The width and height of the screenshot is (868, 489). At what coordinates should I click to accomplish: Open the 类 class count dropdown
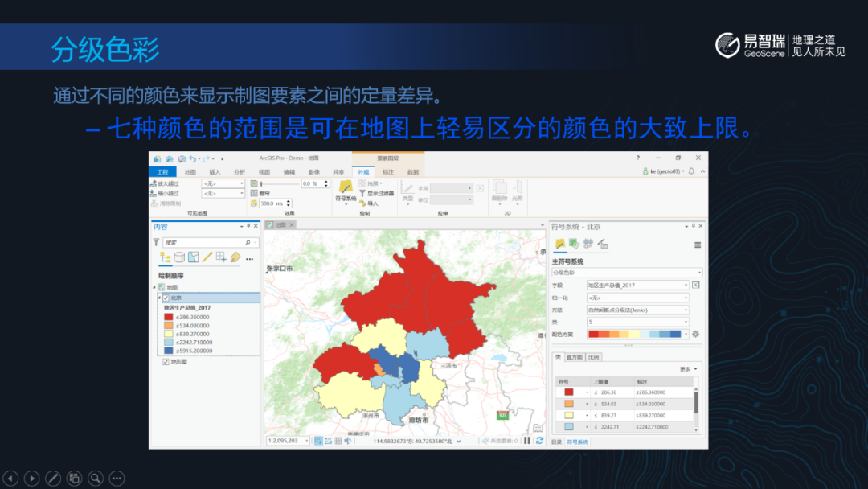point(637,322)
